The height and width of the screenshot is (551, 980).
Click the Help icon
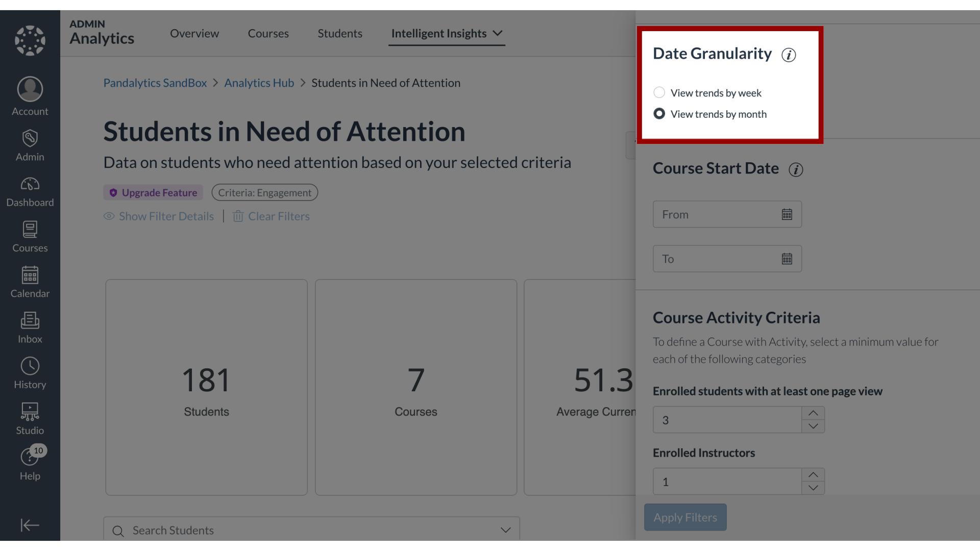click(x=30, y=458)
